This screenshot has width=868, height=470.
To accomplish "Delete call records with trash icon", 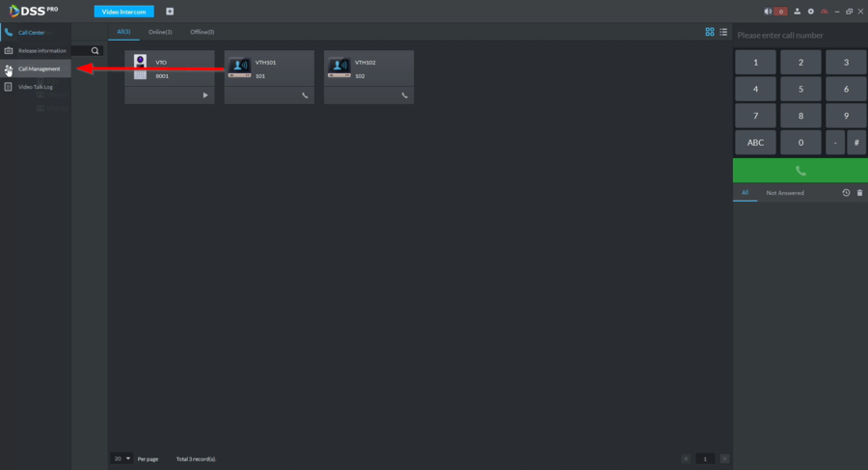I will coord(859,193).
